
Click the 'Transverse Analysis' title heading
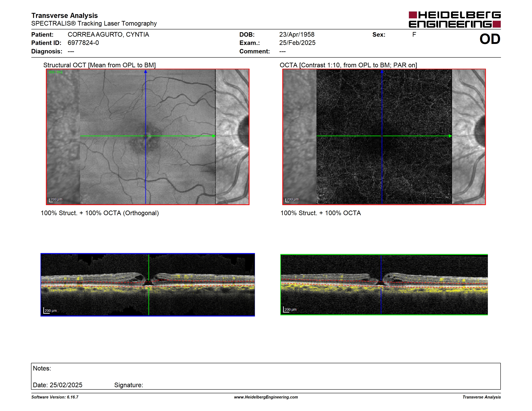coord(64,16)
